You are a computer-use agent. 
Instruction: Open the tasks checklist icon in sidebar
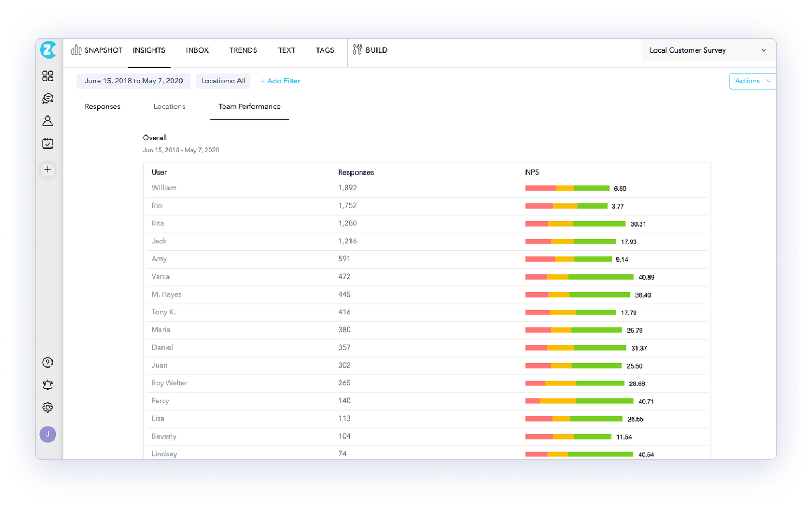[x=48, y=143]
